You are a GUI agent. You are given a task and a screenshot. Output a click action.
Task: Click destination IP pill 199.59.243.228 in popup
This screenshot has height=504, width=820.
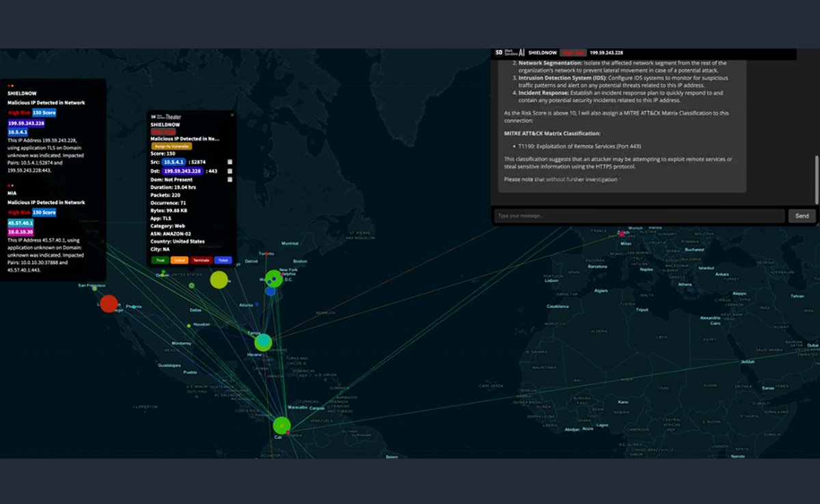point(182,171)
